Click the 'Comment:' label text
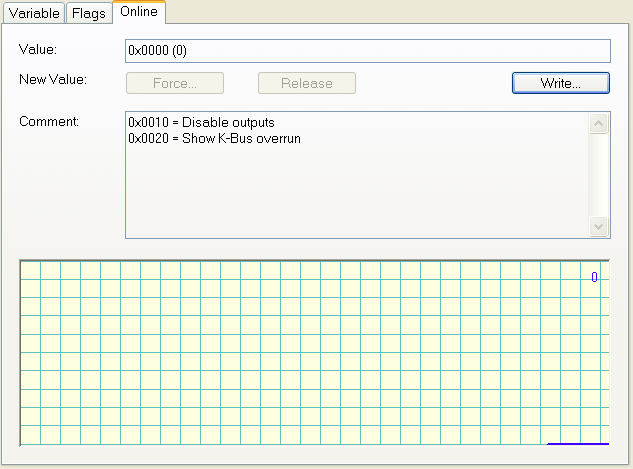The width and height of the screenshot is (633, 469). coord(49,121)
